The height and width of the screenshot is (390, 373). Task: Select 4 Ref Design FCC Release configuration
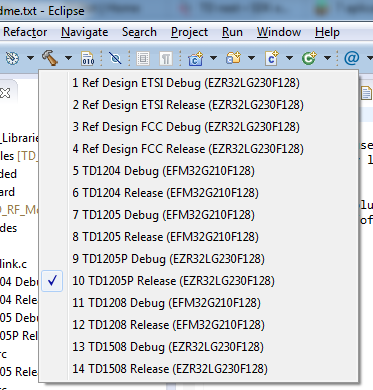pyautogui.click(x=199, y=149)
